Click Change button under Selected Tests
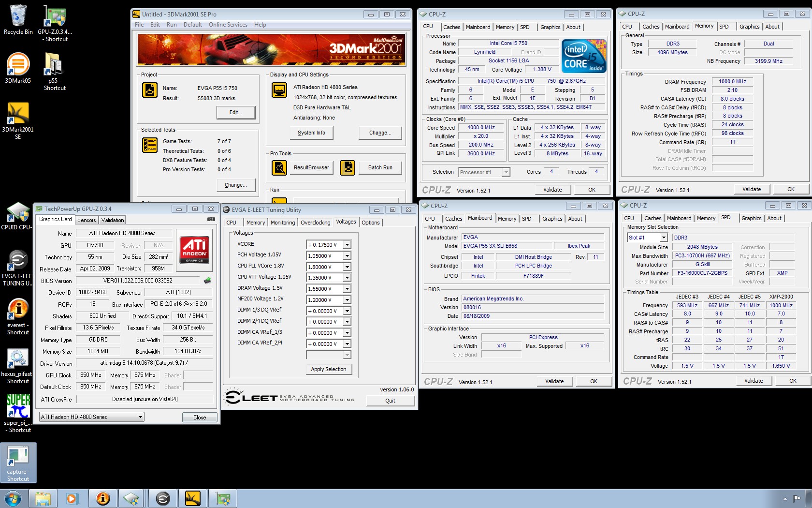Image resolution: width=812 pixels, height=508 pixels. tap(235, 185)
